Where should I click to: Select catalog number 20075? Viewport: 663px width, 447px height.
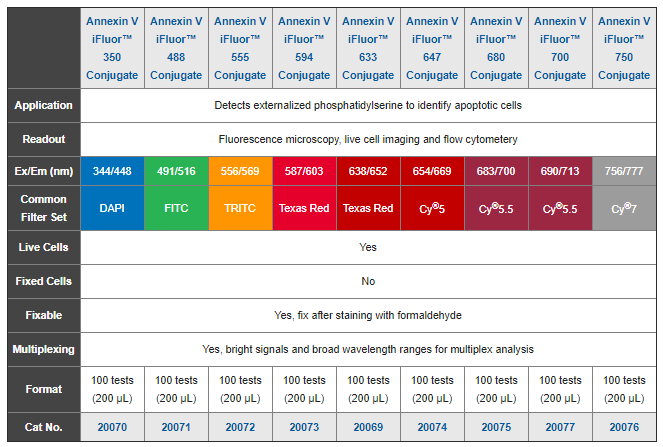click(496, 427)
